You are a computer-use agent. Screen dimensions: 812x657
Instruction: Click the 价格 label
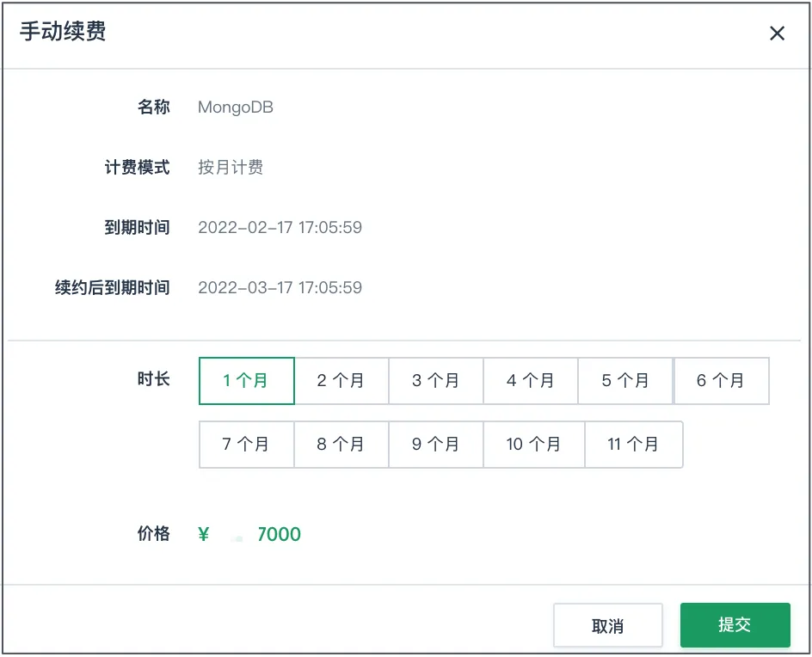[x=154, y=533]
